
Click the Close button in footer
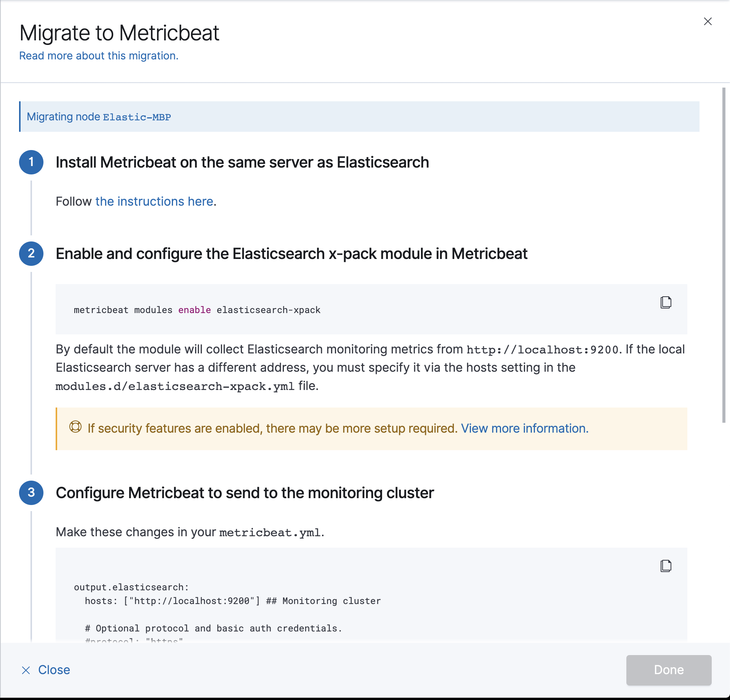coord(46,670)
